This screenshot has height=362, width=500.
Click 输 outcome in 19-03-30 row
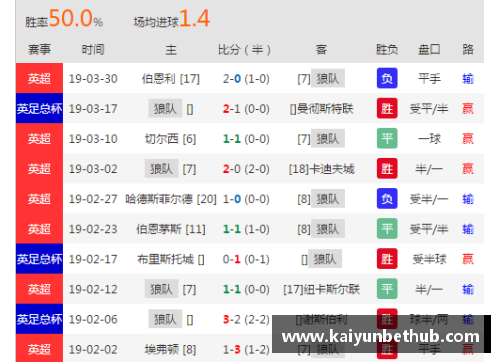pos(468,79)
